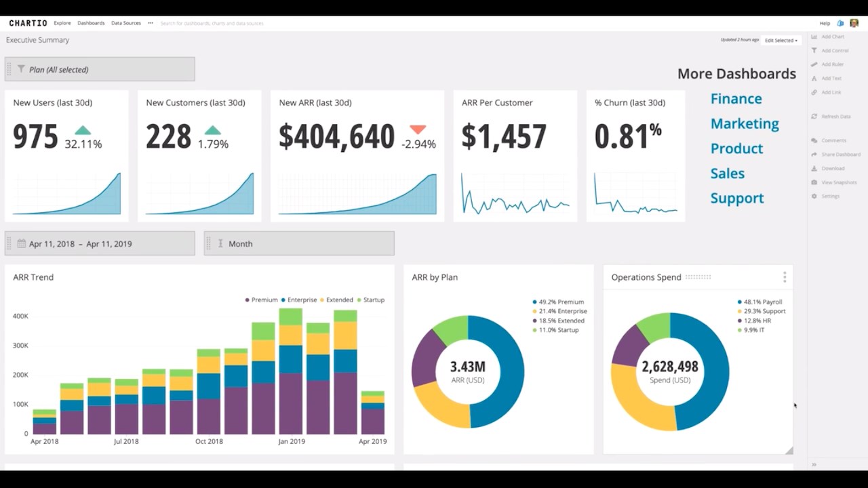Viewport: 868px width, 488px height.
Task: Open the Finance dashboard link
Action: click(736, 98)
